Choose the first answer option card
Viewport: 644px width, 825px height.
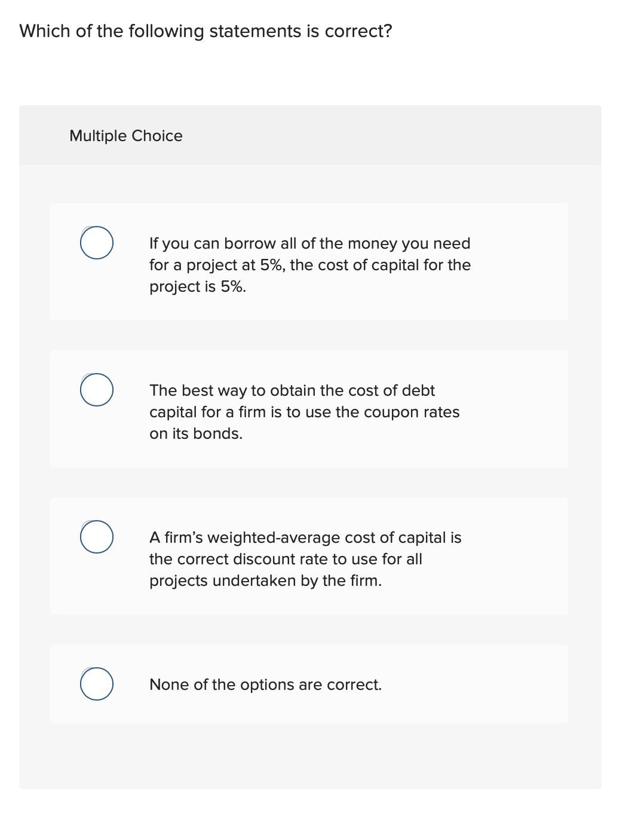click(x=309, y=262)
